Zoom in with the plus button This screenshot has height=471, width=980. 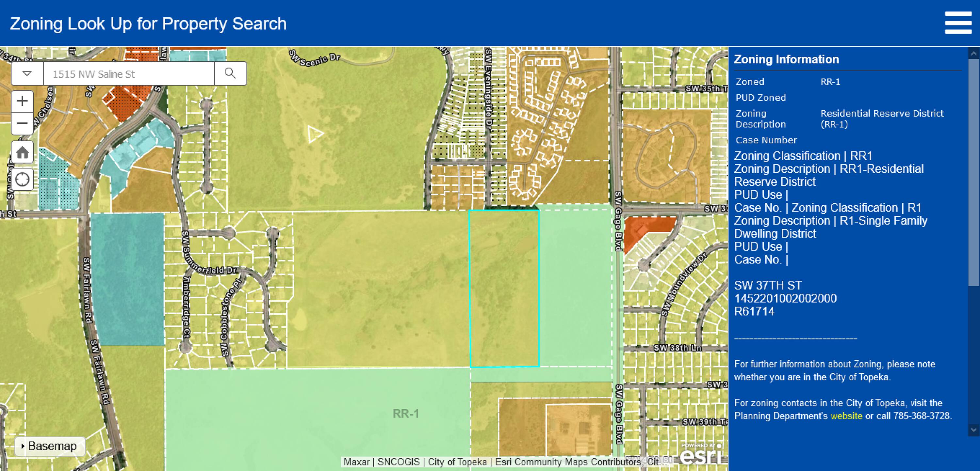tap(23, 101)
